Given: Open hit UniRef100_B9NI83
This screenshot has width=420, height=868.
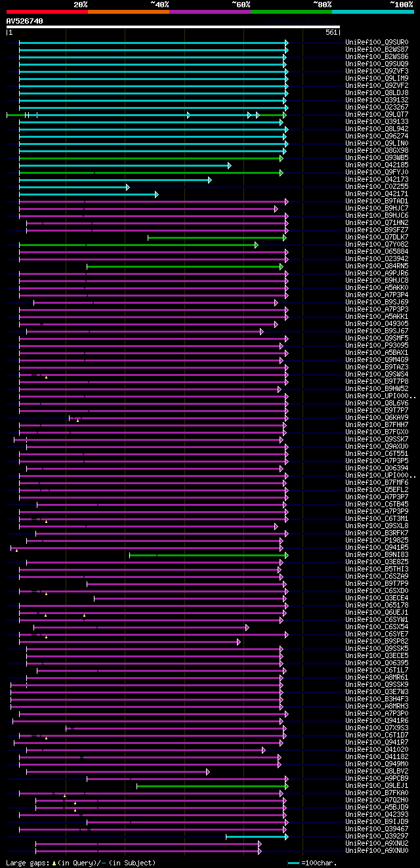Looking at the screenshot, I should pos(377,555).
